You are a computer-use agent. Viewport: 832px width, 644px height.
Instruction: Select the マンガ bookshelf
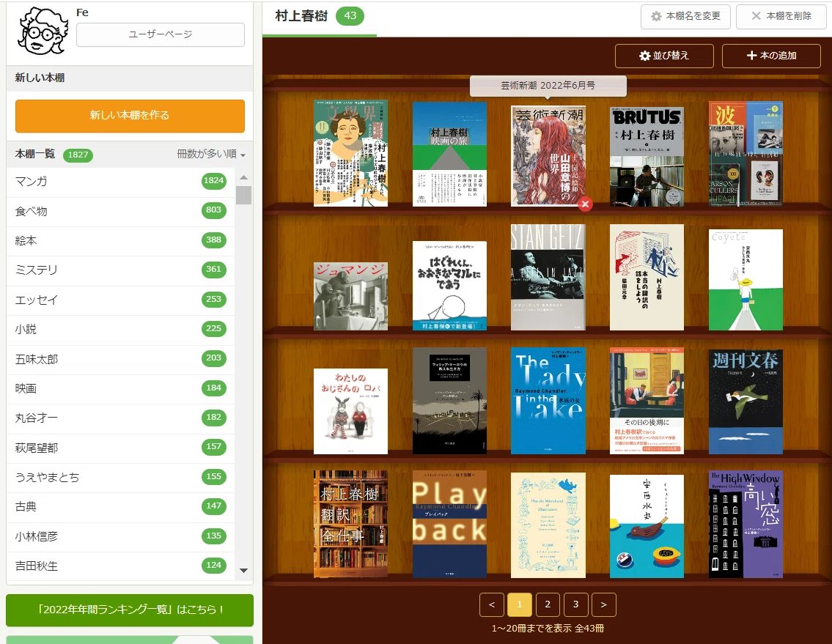coord(121,182)
